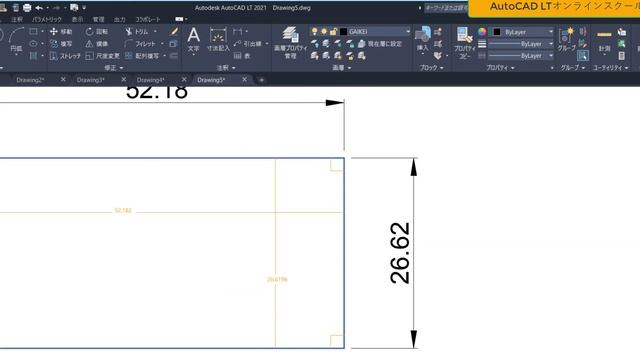640x360 pixels.
Task: Select the Hatch draw tool
Action: click(x=33, y=56)
